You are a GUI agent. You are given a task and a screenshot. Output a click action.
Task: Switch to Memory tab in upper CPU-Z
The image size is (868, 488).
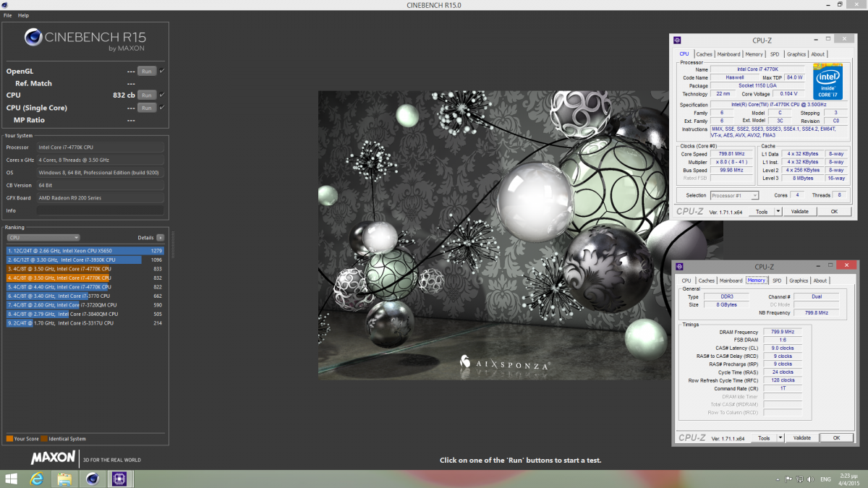754,54
